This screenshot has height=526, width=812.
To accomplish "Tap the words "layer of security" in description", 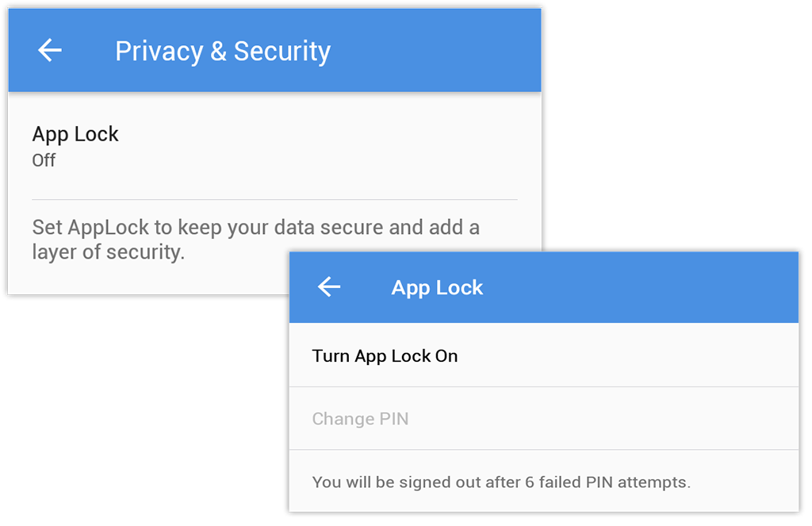I will 108,253.
